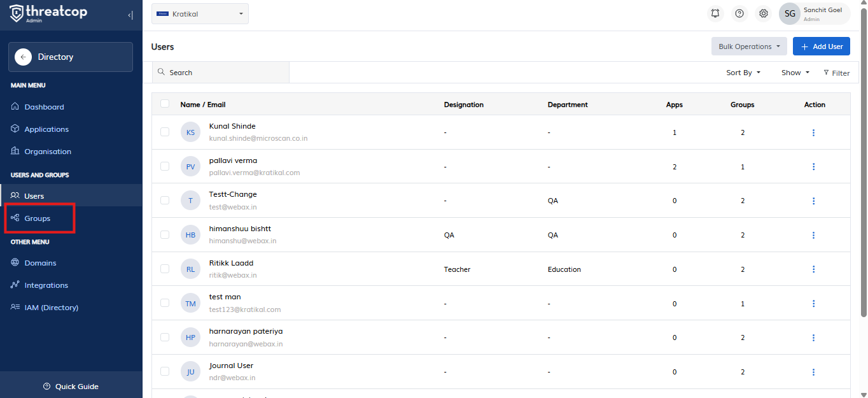868x398 pixels.
Task: Click the page vertical scrollbar
Action: [863, 159]
